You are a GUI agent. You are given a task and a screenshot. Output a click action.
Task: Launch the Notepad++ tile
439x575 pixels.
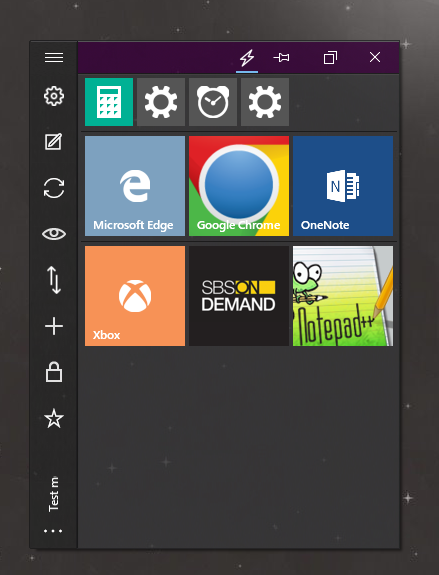coord(343,296)
